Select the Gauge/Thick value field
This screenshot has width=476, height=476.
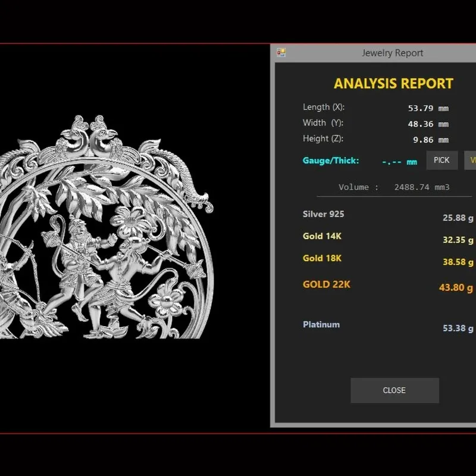pos(399,162)
